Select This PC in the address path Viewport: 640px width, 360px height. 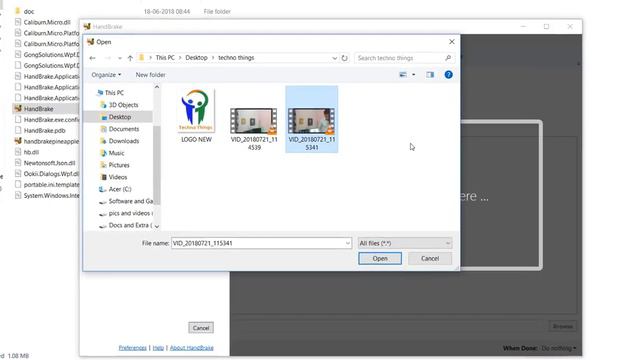pyautogui.click(x=165, y=58)
